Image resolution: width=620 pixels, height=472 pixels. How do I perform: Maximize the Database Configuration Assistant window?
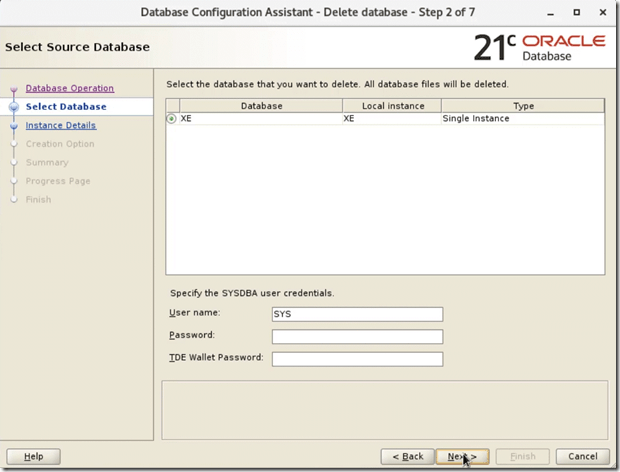point(577,13)
